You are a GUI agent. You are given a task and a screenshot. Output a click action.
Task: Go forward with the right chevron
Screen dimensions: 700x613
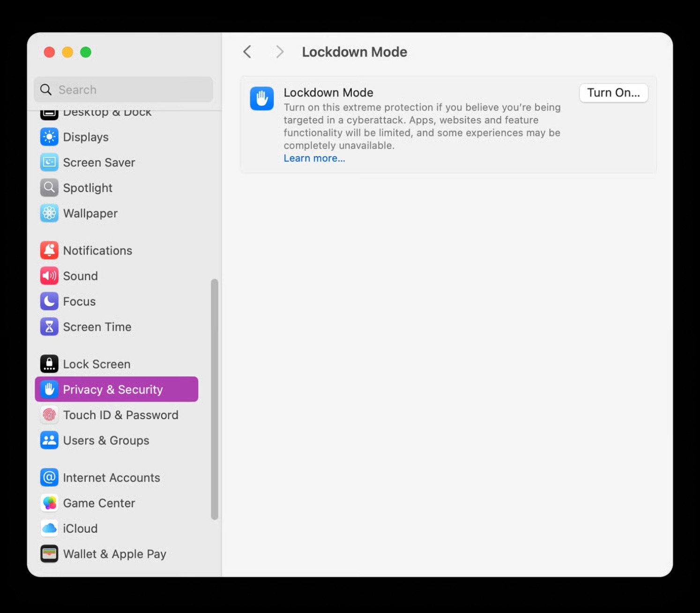280,52
